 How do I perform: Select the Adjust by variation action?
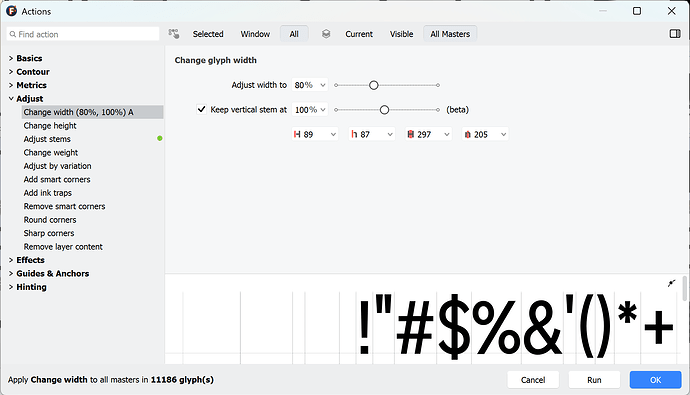coord(58,166)
